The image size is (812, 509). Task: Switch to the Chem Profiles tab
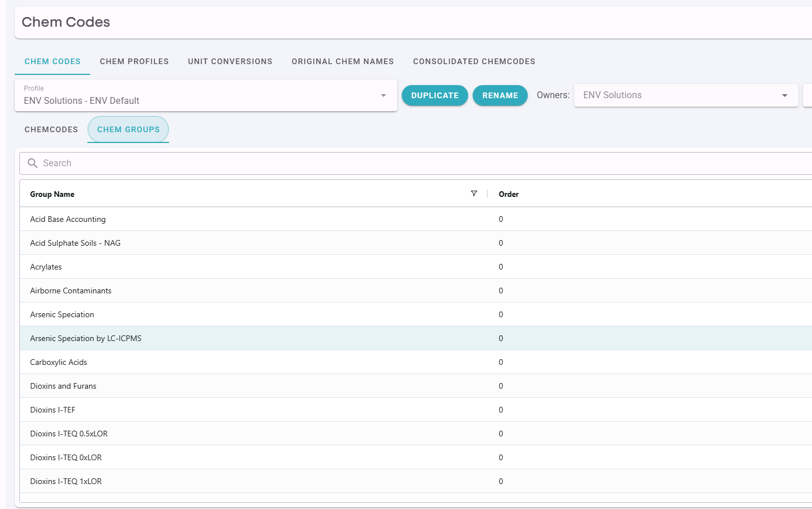click(x=134, y=61)
